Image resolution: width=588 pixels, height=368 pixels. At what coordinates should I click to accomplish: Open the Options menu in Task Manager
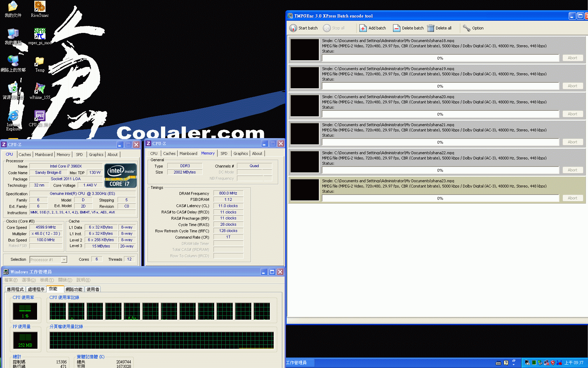point(29,280)
